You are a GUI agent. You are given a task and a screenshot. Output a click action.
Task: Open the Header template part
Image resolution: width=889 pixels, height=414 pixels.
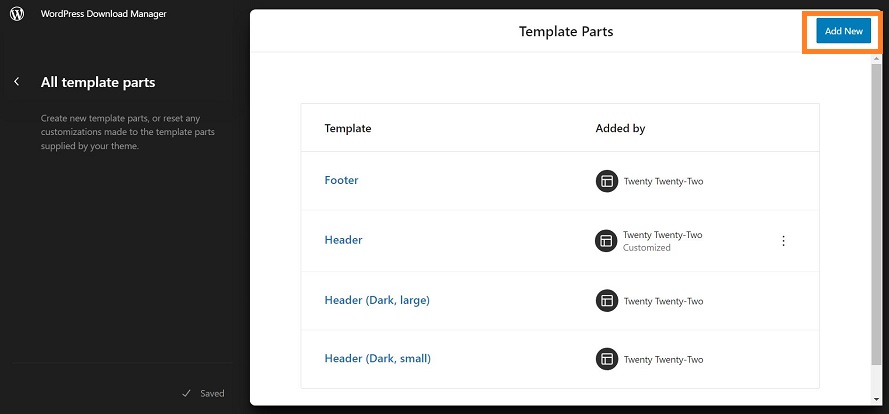343,240
